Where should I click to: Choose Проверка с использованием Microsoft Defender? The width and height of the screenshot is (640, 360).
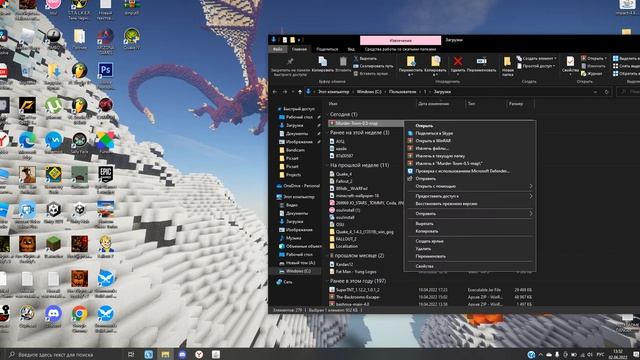(469, 171)
